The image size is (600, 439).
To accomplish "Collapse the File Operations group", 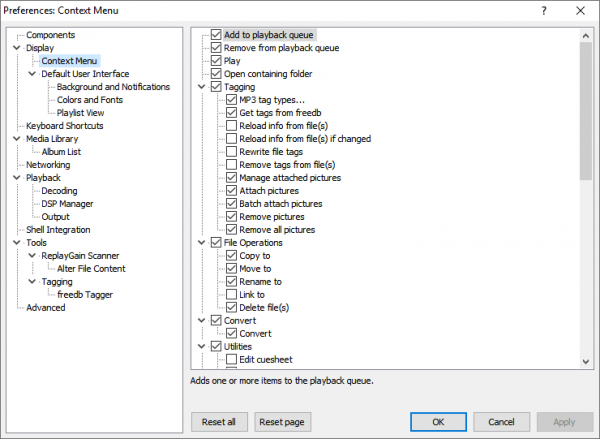I will point(201,243).
